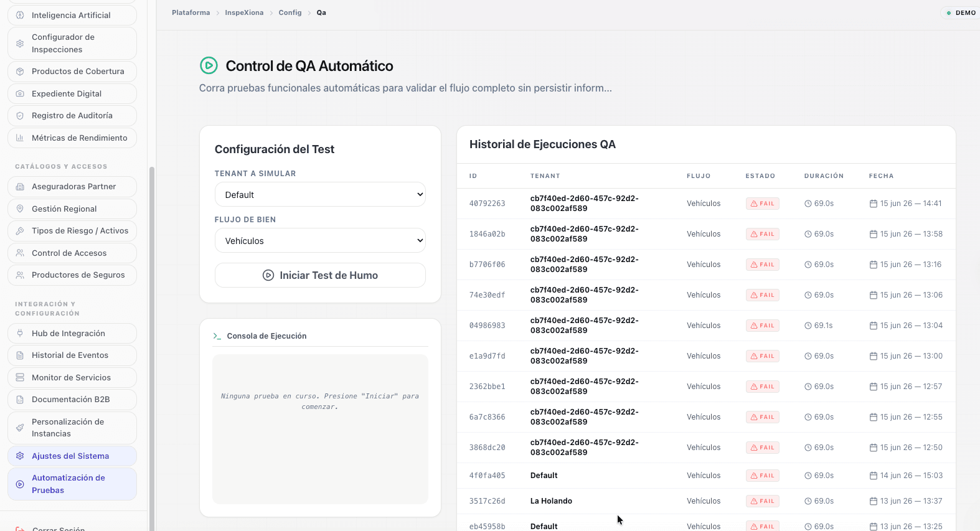Click execution ID e1a9d7fd
Viewport: 980px width, 531px height.
pyautogui.click(x=488, y=356)
